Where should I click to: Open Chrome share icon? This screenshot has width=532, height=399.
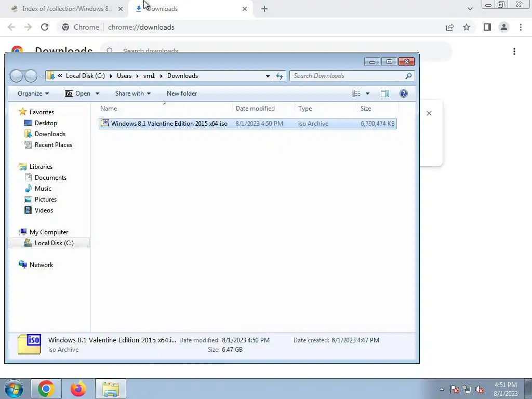450,27
